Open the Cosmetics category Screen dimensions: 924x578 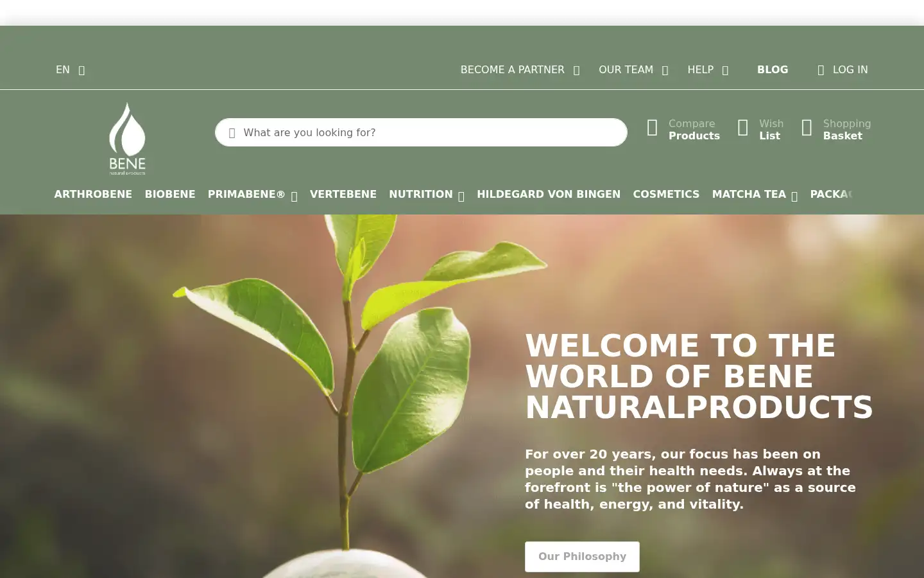tap(666, 194)
